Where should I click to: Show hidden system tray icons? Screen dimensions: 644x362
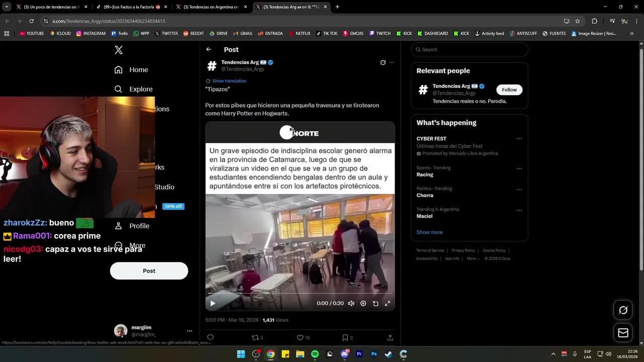click(553, 354)
